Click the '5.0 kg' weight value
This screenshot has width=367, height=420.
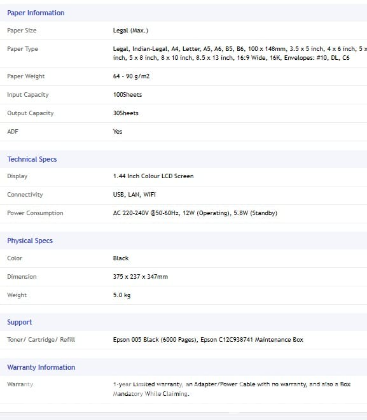(x=122, y=295)
